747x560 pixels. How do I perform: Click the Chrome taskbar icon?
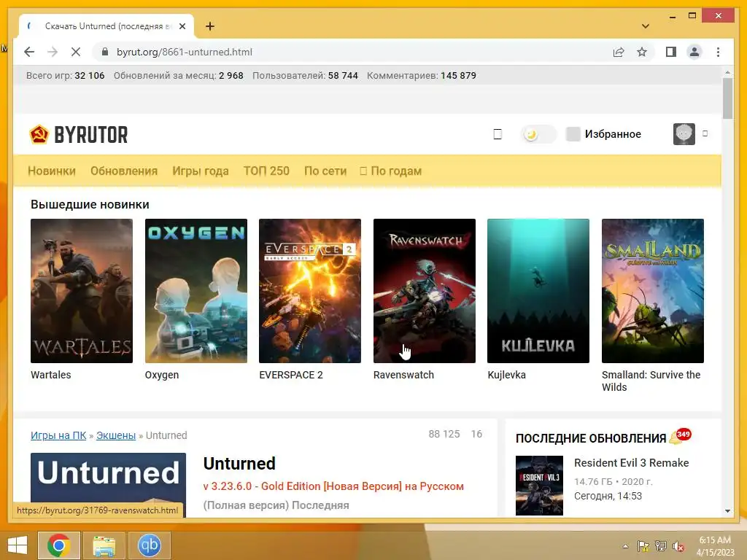(58, 545)
